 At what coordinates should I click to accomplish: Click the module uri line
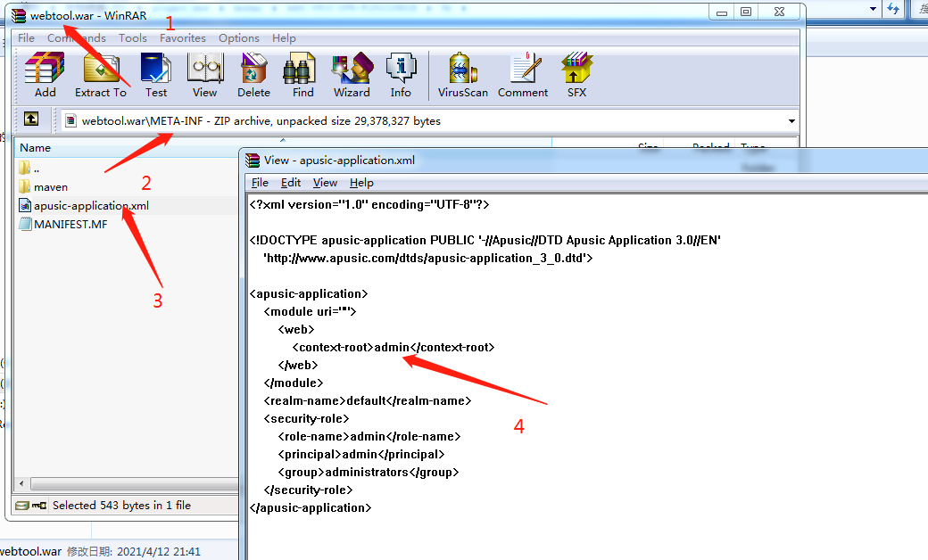(x=311, y=311)
